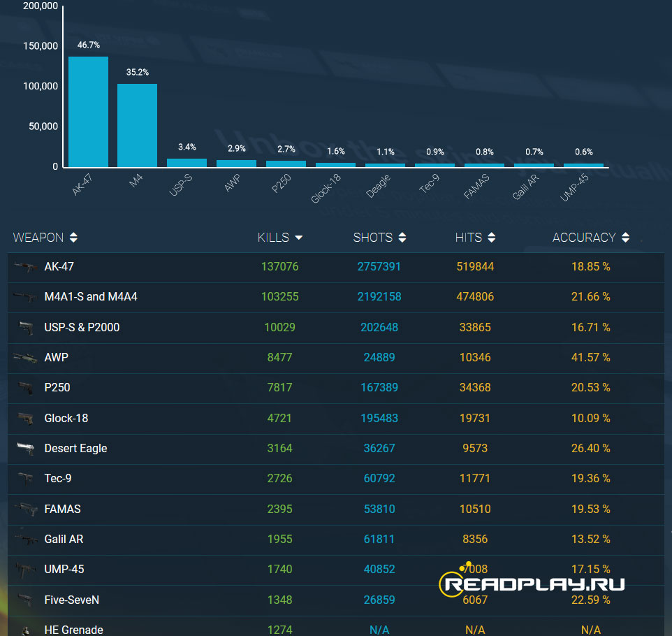
Task: Click Desert Eagle accuracy 26.40 %
Action: pyautogui.click(x=590, y=449)
